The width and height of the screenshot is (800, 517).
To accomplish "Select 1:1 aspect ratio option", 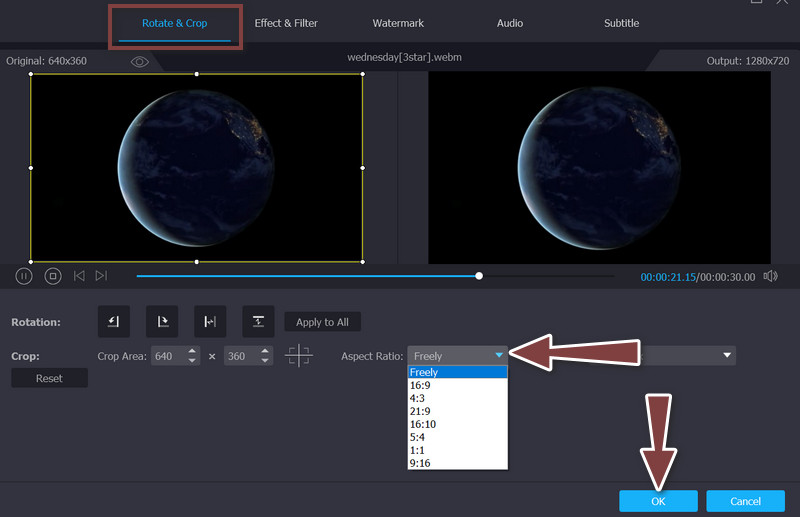I will [x=418, y=450].
